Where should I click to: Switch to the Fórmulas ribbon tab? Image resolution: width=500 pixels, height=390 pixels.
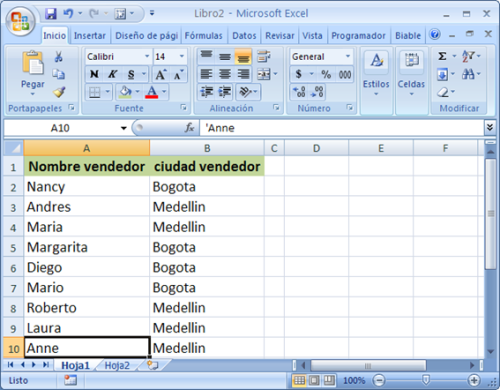[x=203, y=36]
